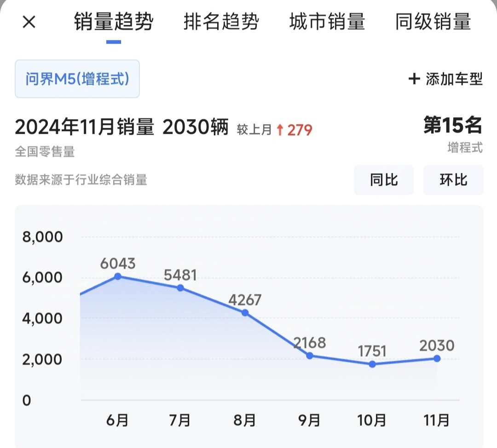Screen dimensions: 497x448
Task: Go to the 同级销量 tab
Action: click(x=433, y=22)
